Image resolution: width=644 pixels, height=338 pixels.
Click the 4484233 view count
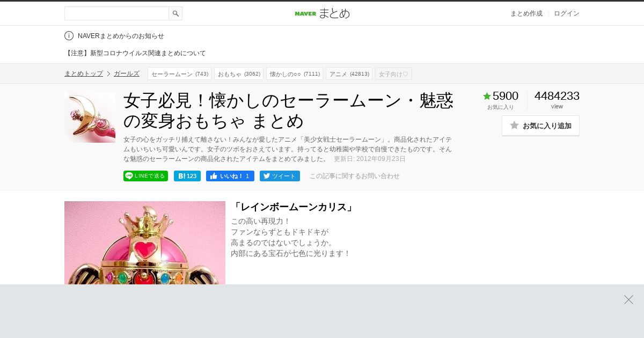pos(557,96)
